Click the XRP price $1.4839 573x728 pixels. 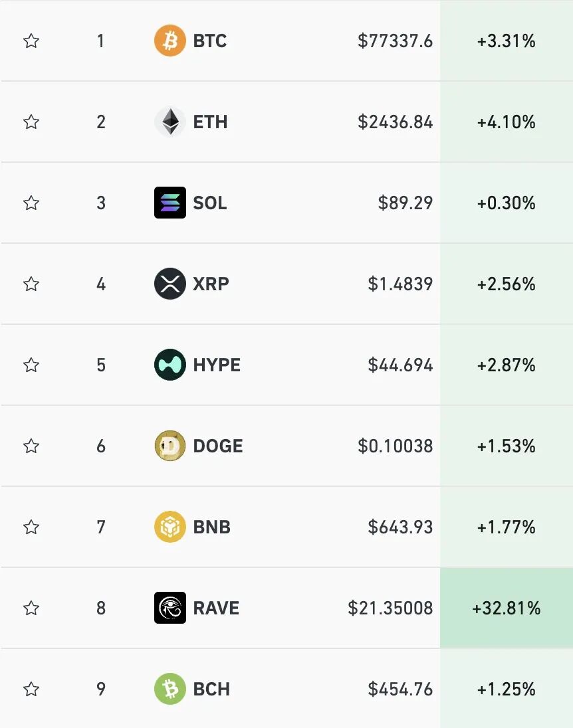coord(400,284)
